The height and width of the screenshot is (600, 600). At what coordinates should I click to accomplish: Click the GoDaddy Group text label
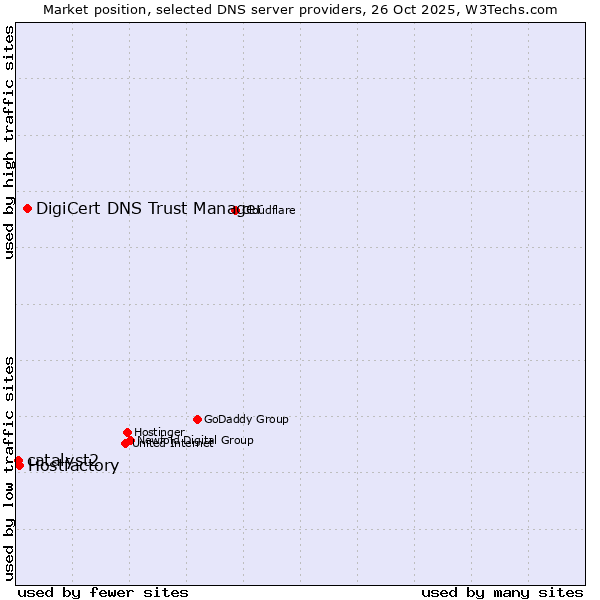tap(246, 419)
